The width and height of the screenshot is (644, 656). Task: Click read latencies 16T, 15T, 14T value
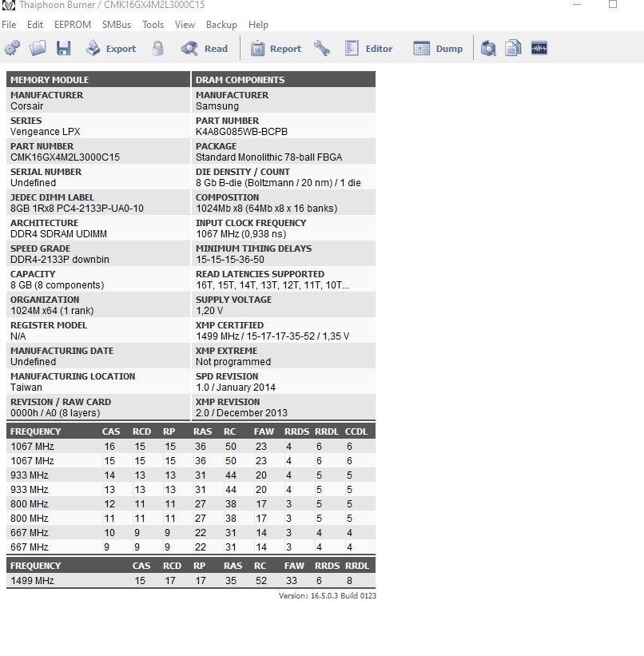click(x=272, y=285)
